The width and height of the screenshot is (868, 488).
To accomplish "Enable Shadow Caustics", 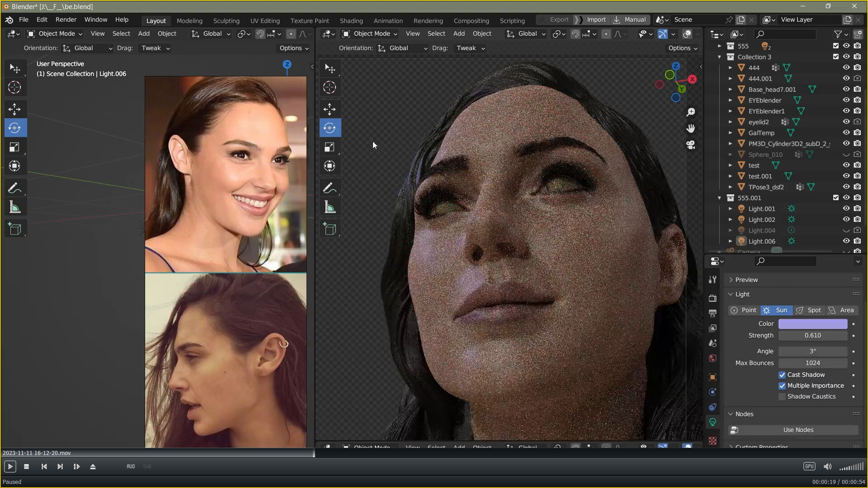I will 782,396.
